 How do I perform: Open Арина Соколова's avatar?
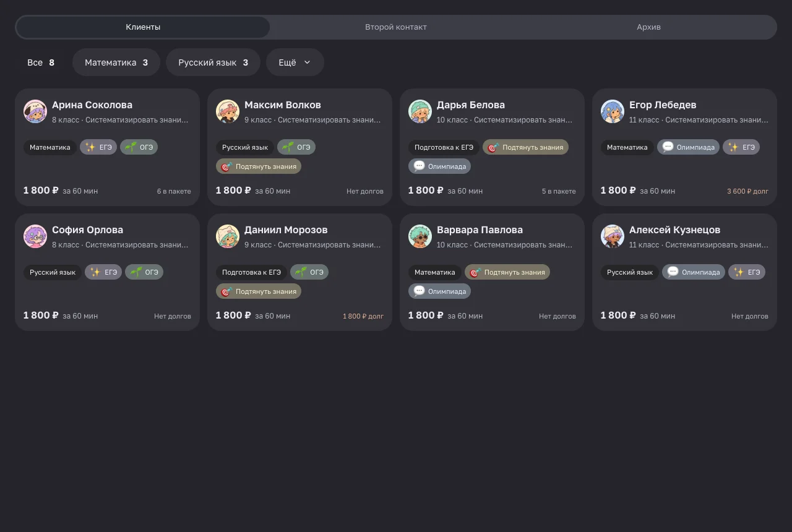tap(35, 111)
